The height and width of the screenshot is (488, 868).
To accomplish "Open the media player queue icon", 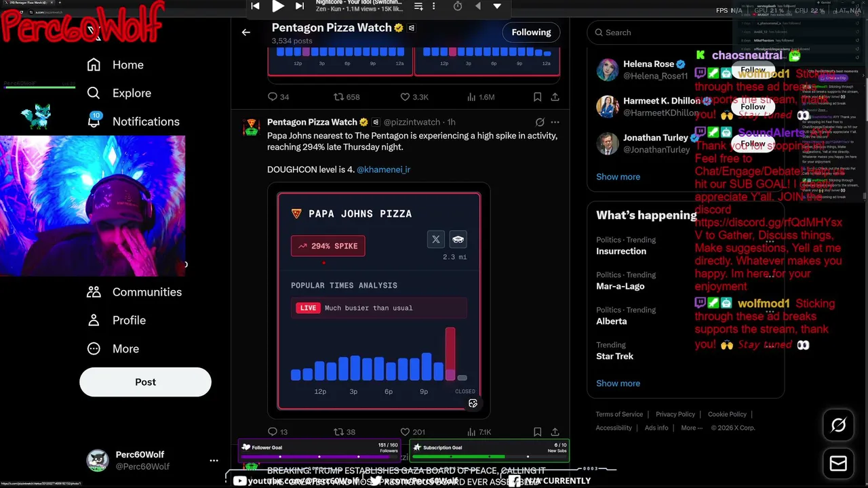I will [x=418, y=6].
